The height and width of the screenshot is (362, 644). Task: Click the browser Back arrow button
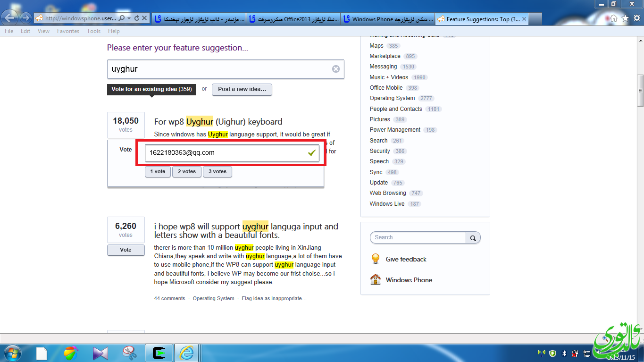pos(10,18)
